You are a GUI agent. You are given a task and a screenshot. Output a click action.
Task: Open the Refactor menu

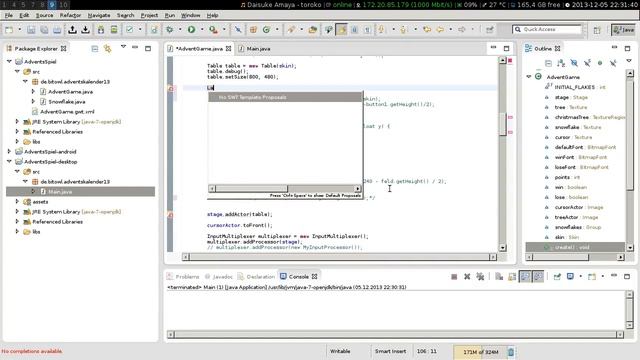tap(70, 15)
